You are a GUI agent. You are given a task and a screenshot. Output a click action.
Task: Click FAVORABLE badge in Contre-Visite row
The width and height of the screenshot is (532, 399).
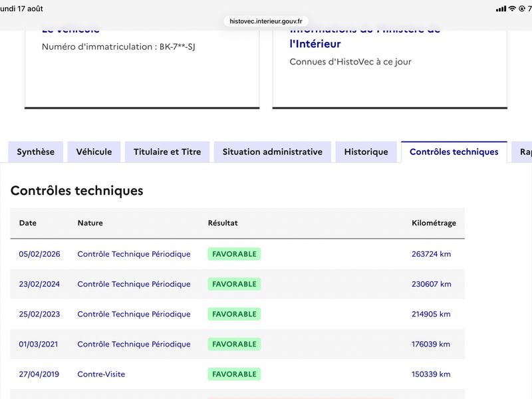click(234, 374)
